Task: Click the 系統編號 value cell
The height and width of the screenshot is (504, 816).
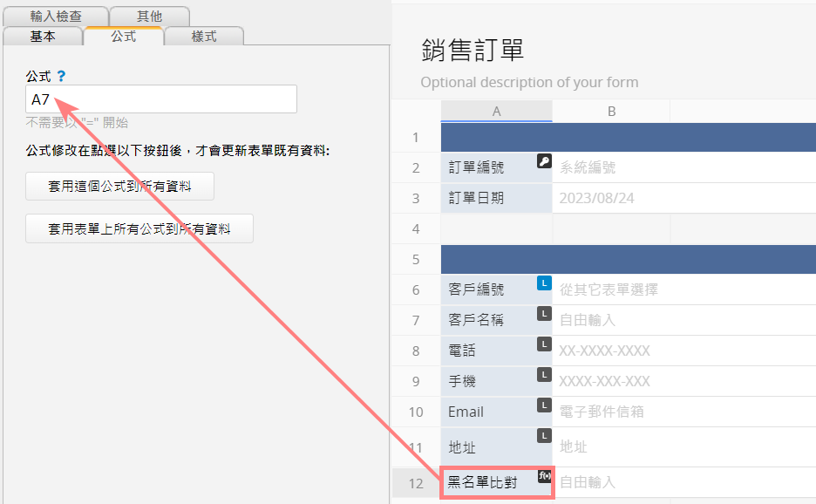Action: click(684, 167)
